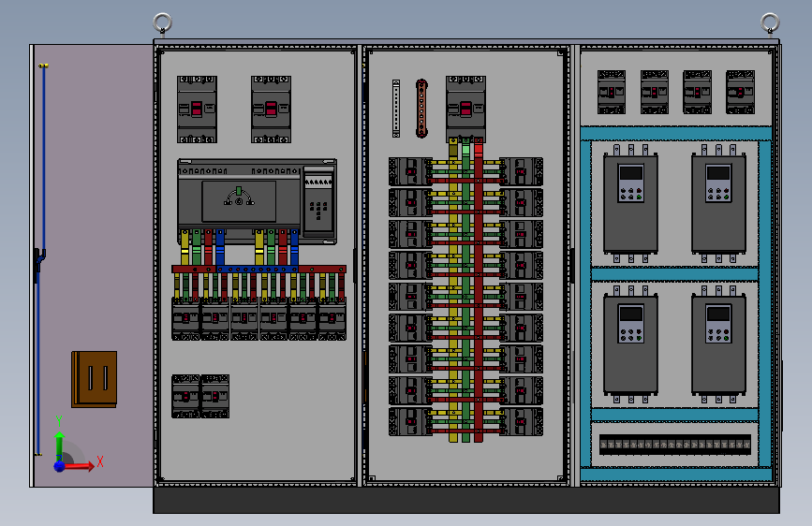Select the left breaker of the lower-left breaker pair
This screenshot has height=526, width=812.
tap(185, 397)
